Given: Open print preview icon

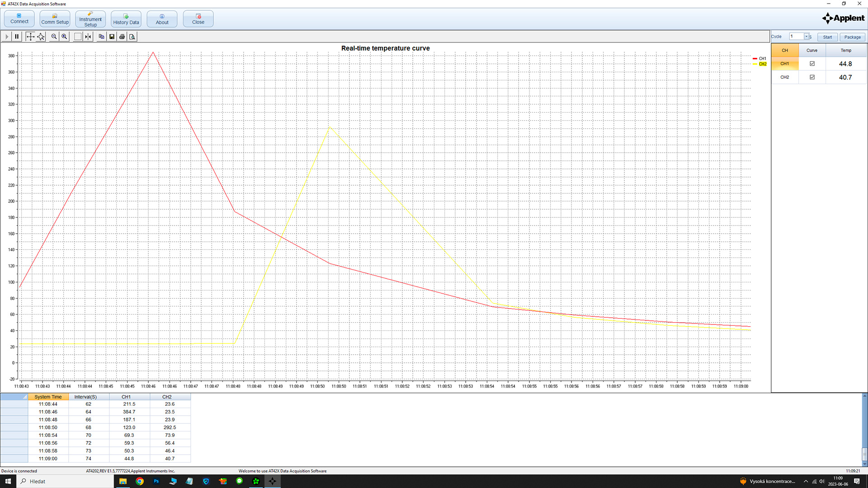Looking at the screenshot, I should tap(132, 37).
